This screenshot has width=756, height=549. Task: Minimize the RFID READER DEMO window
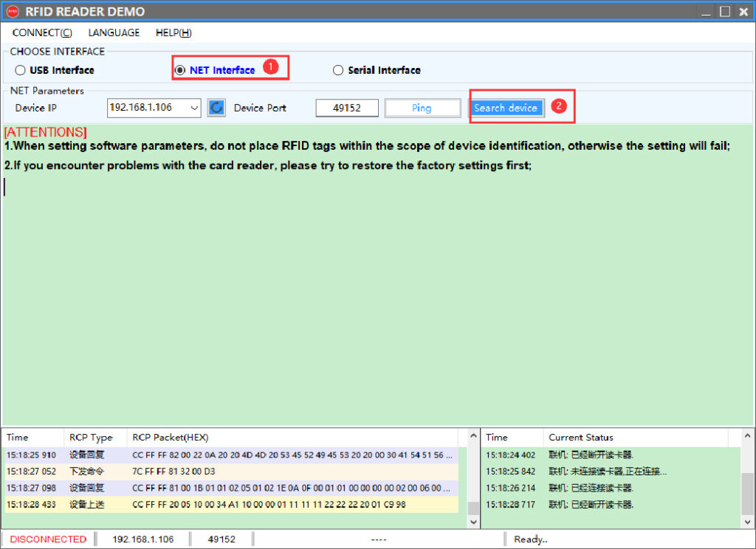tap(706, 12)
